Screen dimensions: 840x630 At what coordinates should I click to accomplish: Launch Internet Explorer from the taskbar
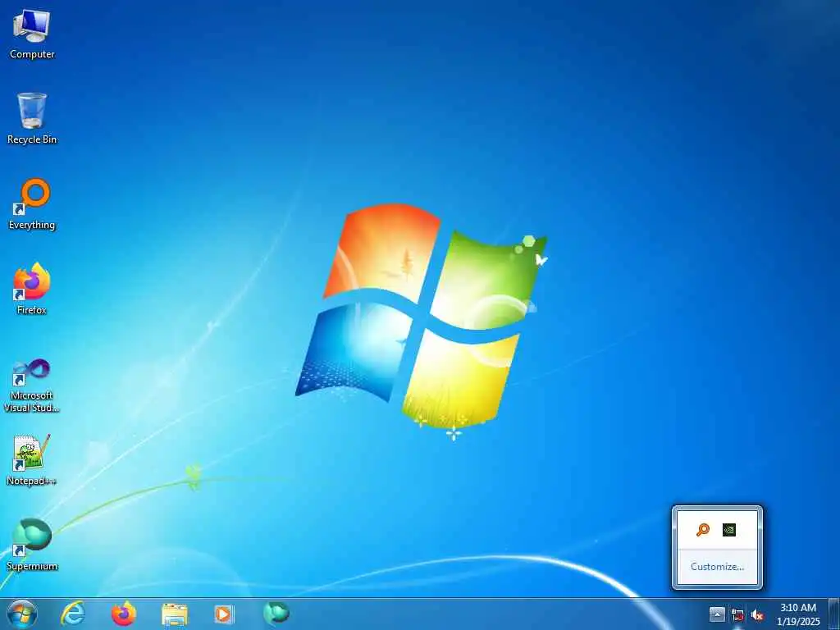pos(73,614)
